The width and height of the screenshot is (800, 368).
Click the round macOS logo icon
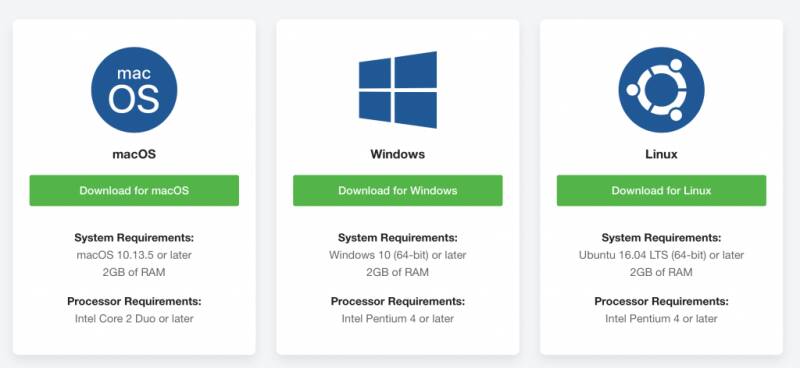pyautogui.click(x=134, y=89)
